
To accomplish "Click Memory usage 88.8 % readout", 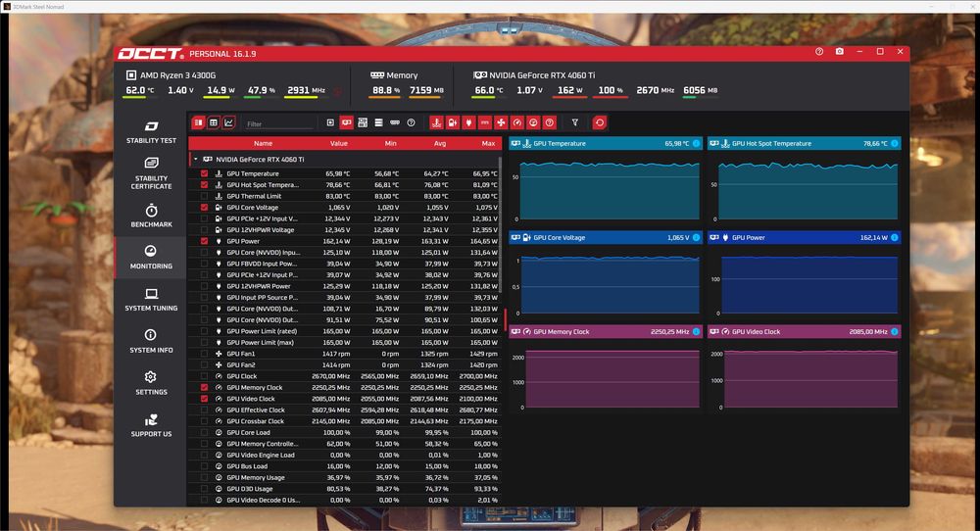I will click(385, 90).
